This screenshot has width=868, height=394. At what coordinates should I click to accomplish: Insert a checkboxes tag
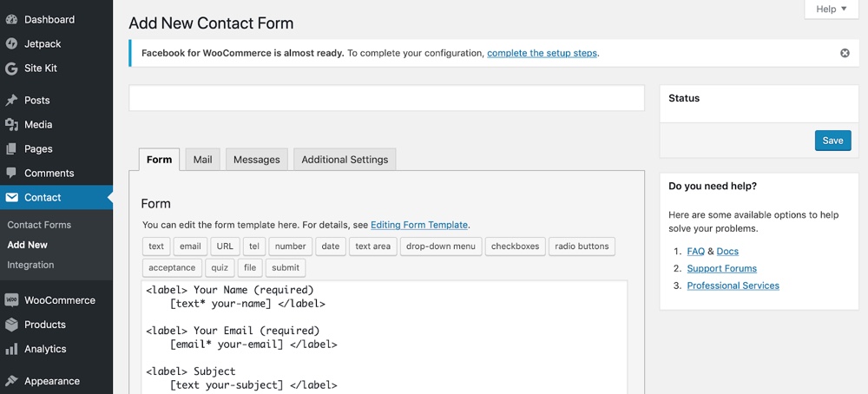point(515,246)
